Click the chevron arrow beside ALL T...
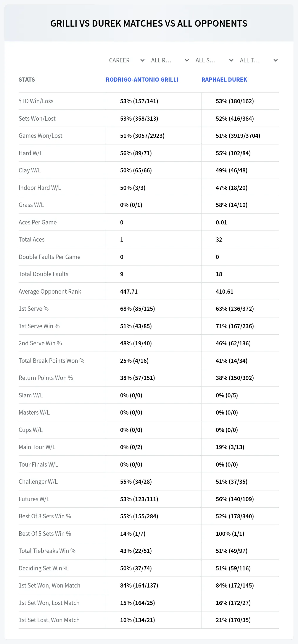 tap(276, 60)
